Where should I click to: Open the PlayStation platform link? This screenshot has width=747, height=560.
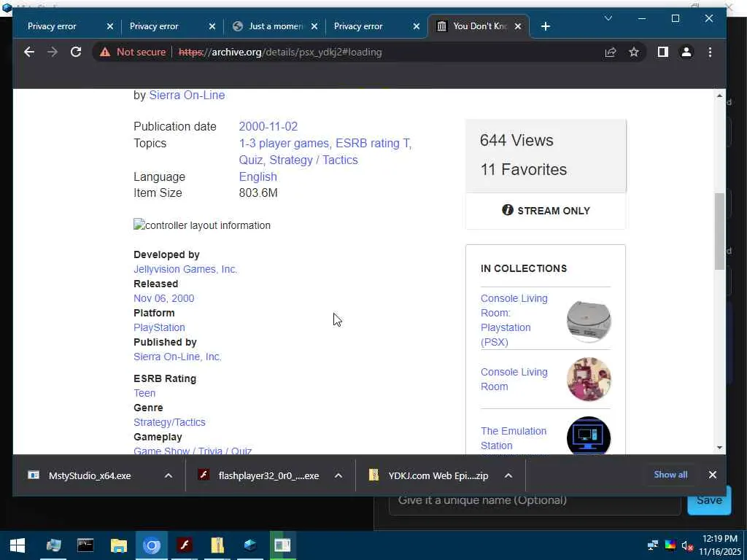pyautogui.click(x=159, y=327)
